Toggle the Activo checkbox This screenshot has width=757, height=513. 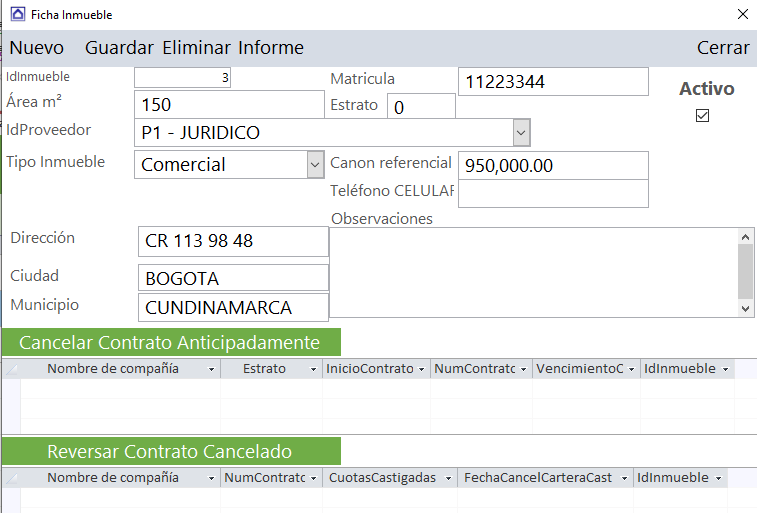coord(702,116)
